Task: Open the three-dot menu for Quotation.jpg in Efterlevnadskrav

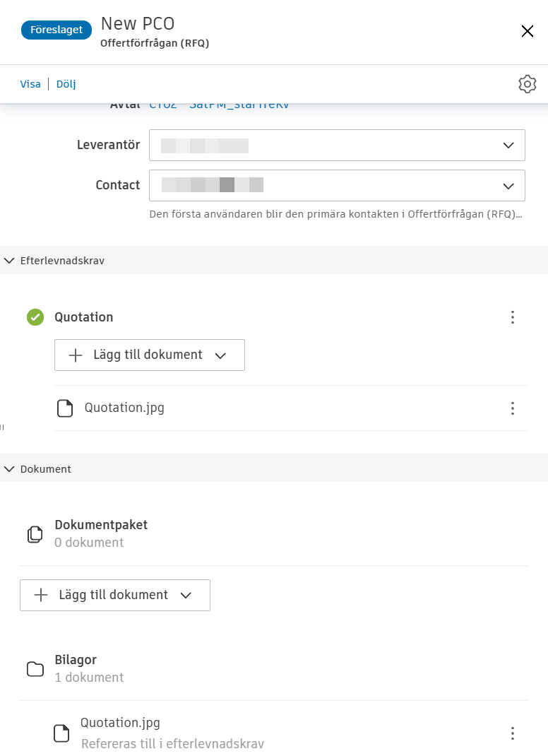Action: tap(513, 408)
